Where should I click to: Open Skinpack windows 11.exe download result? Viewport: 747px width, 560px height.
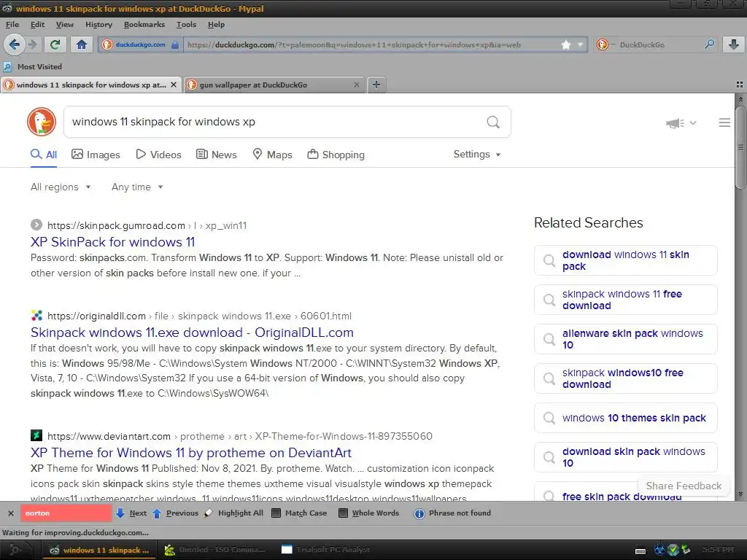click(192, 332)
